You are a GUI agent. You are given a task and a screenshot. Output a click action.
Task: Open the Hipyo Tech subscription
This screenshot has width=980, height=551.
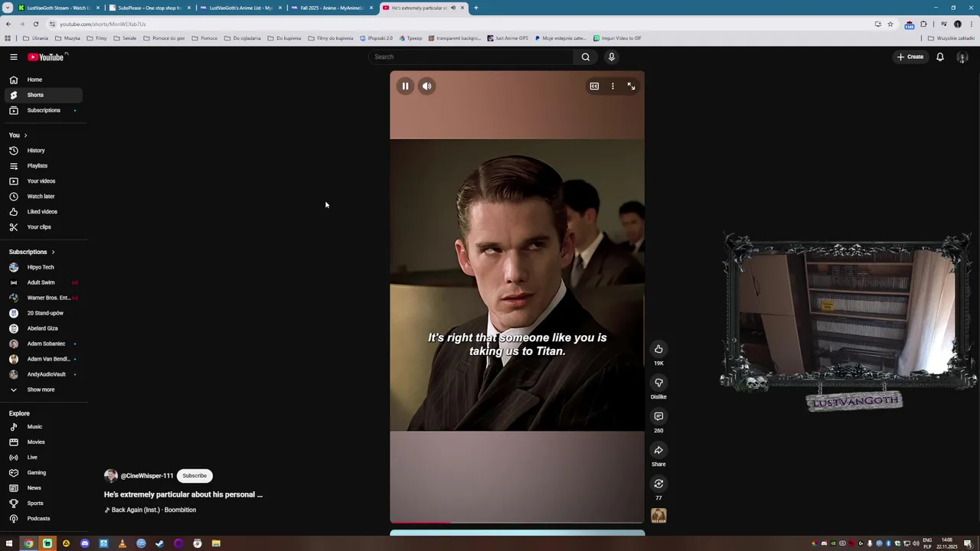click(x=43, y=267)
